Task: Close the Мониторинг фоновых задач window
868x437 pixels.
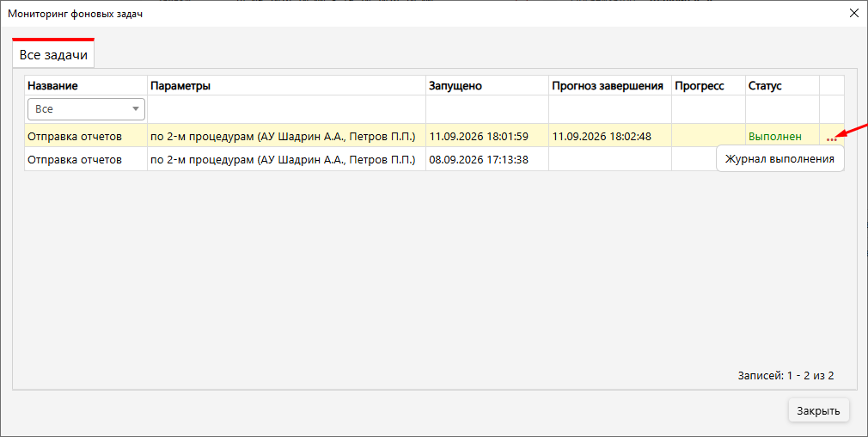Action: (853, 13)
